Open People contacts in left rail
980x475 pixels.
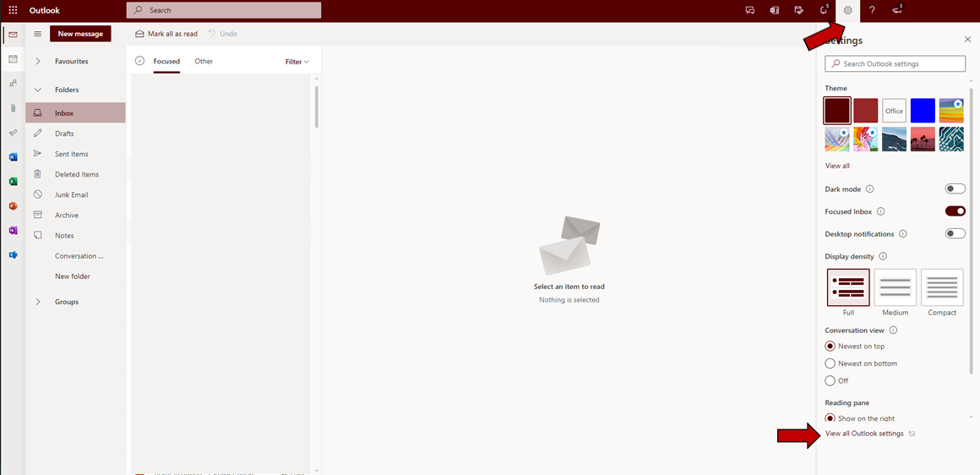tap(13, 84)
